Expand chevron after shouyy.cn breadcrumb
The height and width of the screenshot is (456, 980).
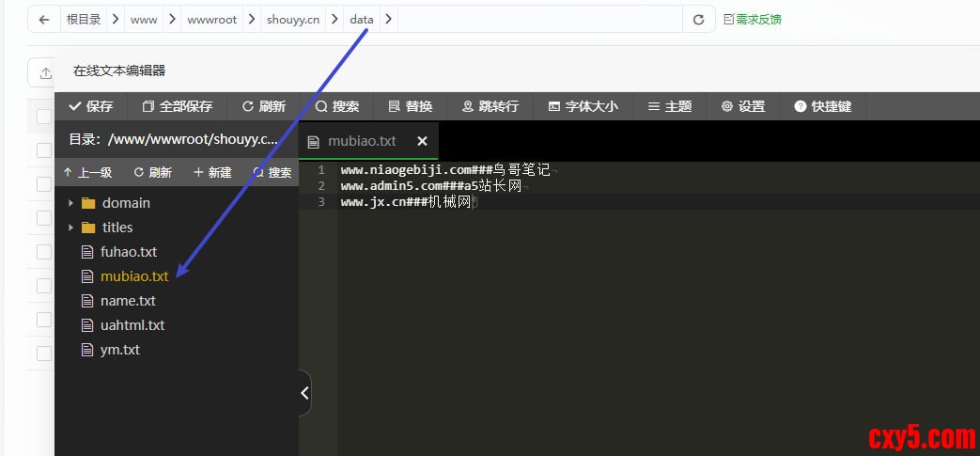[334, 20]
